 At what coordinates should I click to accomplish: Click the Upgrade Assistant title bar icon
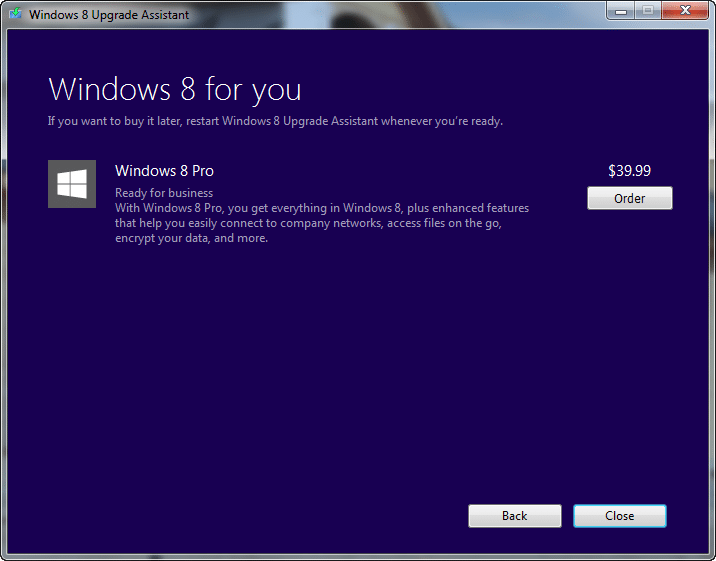16,13
